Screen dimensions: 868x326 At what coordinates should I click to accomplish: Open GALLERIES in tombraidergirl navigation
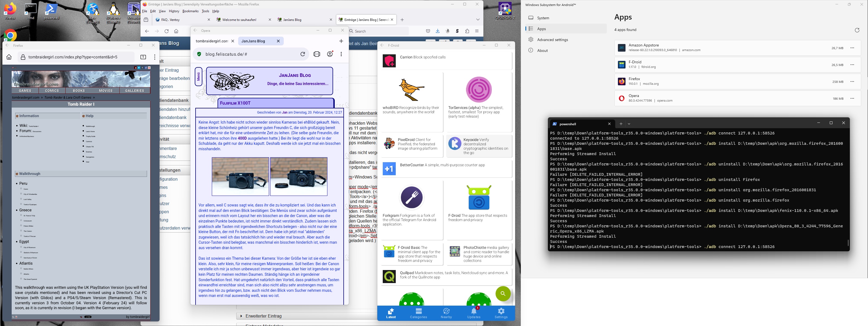135,90
